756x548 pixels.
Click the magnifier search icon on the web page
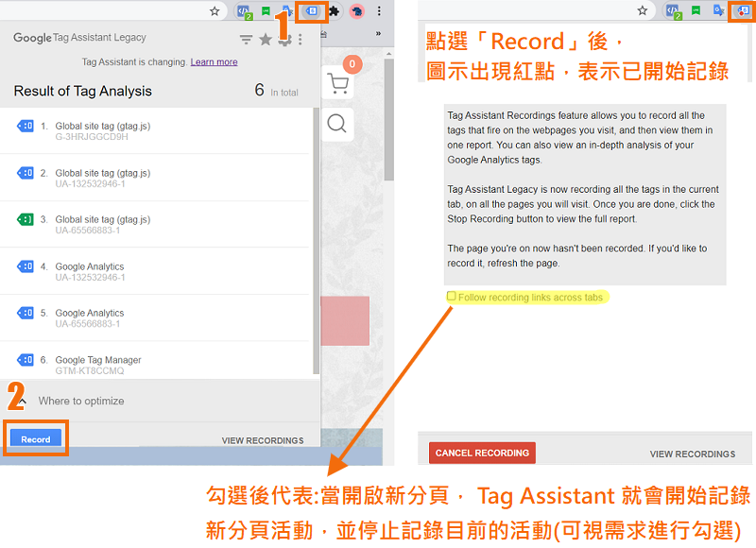(x=337, y=124)
